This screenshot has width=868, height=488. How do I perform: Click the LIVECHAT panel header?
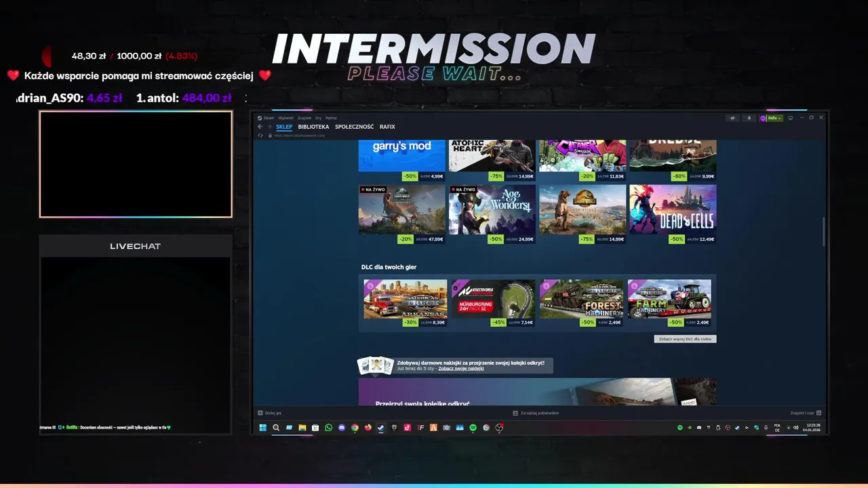(x=136, y=246)
